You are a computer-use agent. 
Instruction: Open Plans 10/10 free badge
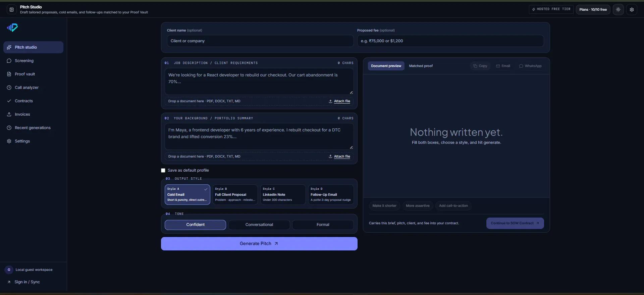pyautogui.click(x=593, y=10)
